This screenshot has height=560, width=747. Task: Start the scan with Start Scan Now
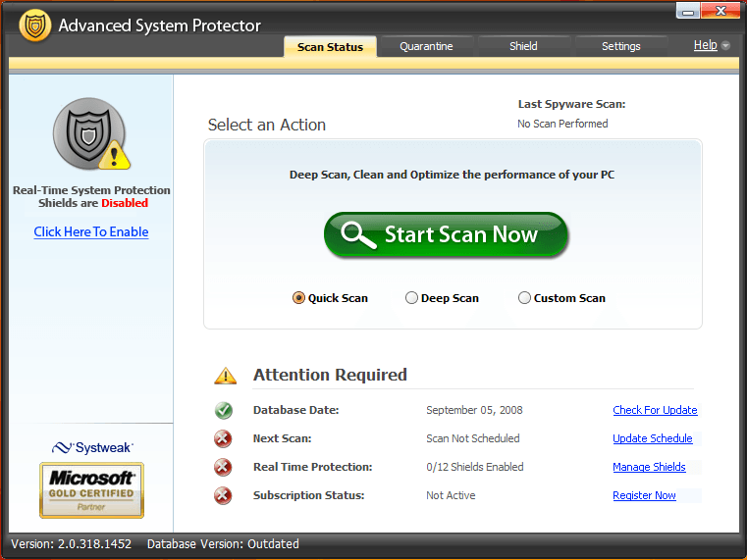click(446, 234)
